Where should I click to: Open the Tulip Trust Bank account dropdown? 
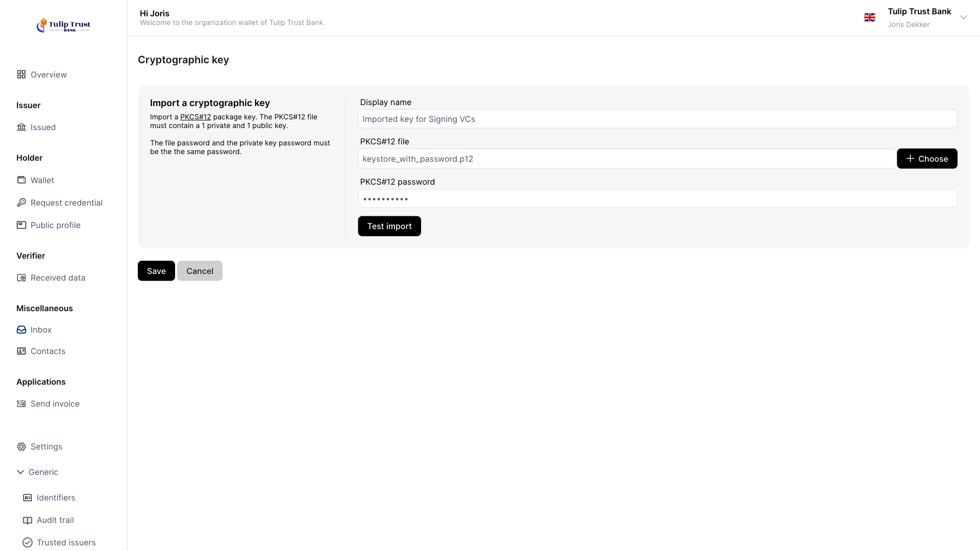point(963,17)
